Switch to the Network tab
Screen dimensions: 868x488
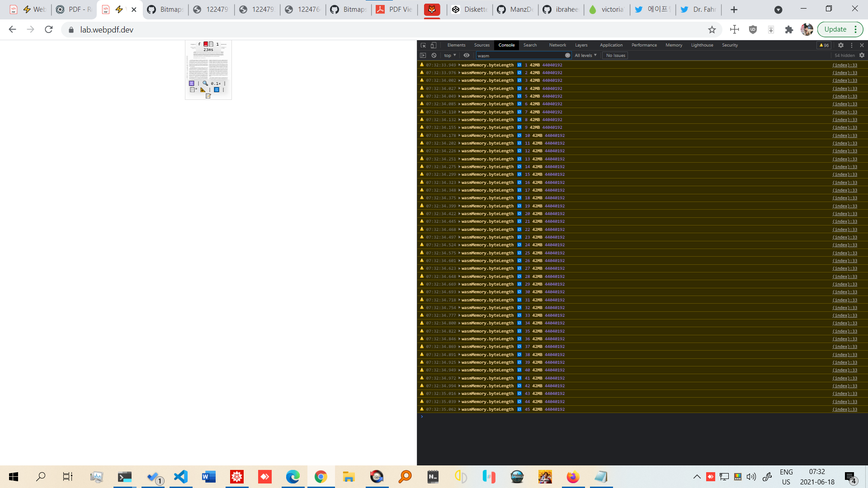(557, 45)
